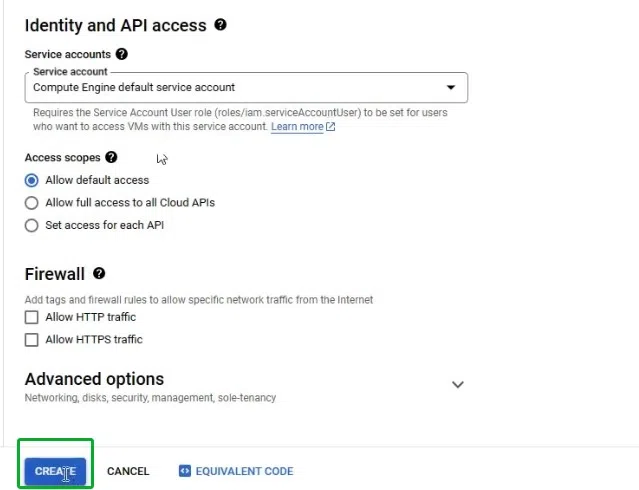Click help icon next to Firewall heading
This screenshot has height=490, width=639.
(99, 273)
